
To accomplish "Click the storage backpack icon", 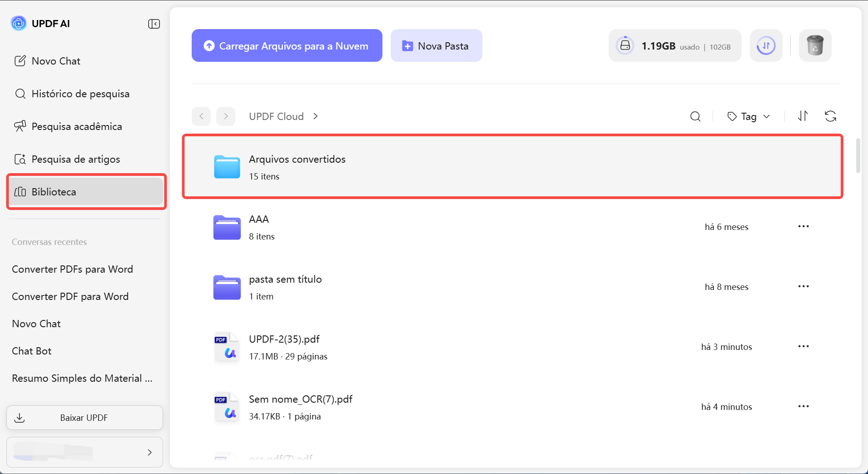I will pos(625,45).
